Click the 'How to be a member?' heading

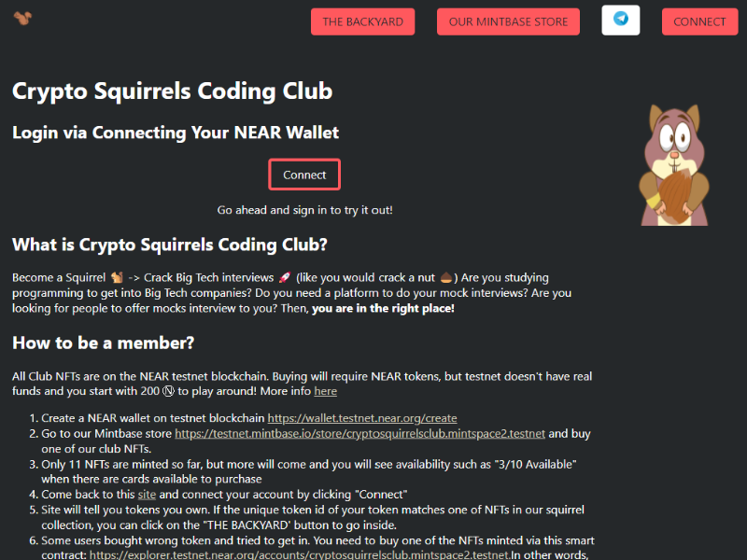point(103,343)
